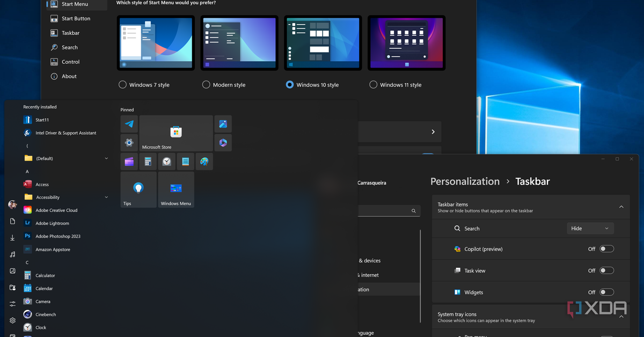Viewport: 644px width, 337px height.
Task: Open the Clock pinned small tile
Action: 167,162
